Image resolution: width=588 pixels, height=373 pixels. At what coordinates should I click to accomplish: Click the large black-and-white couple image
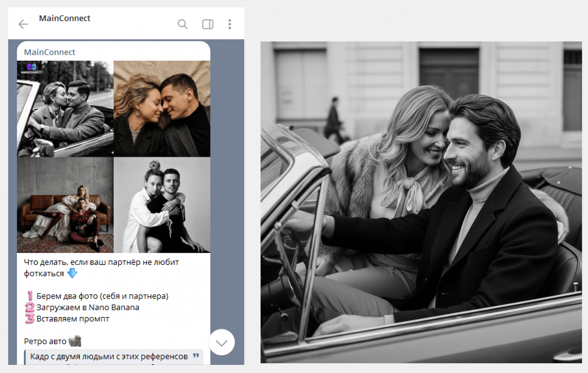tap(421, 202)
